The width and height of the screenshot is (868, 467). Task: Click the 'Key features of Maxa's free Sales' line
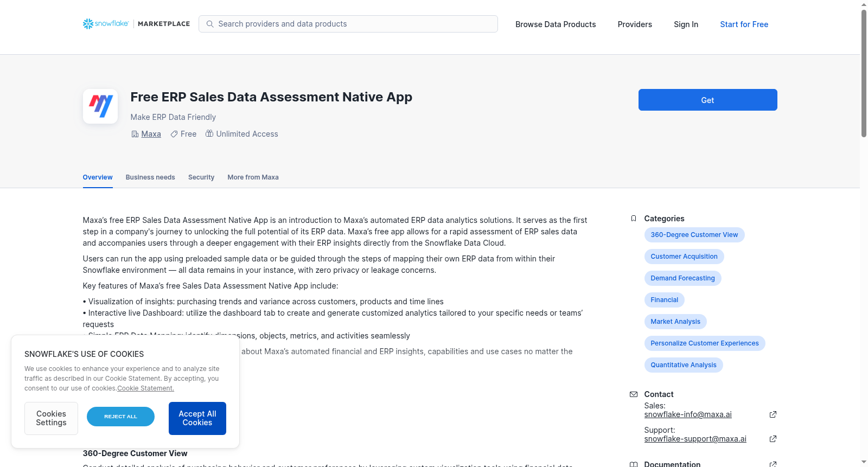click(210, 286)
